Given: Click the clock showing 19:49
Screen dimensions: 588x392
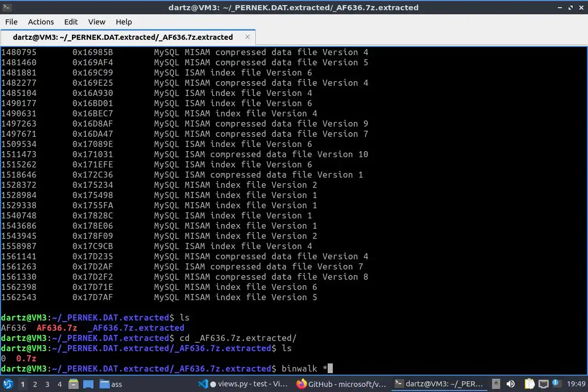Looking at the screenshot, I should (576, 384).
